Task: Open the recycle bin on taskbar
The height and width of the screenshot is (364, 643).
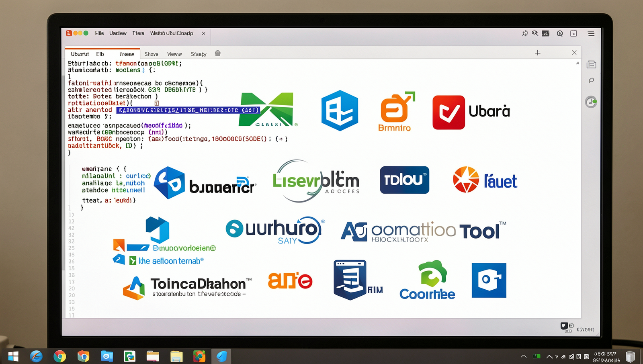Action: (x=630, y=356)
